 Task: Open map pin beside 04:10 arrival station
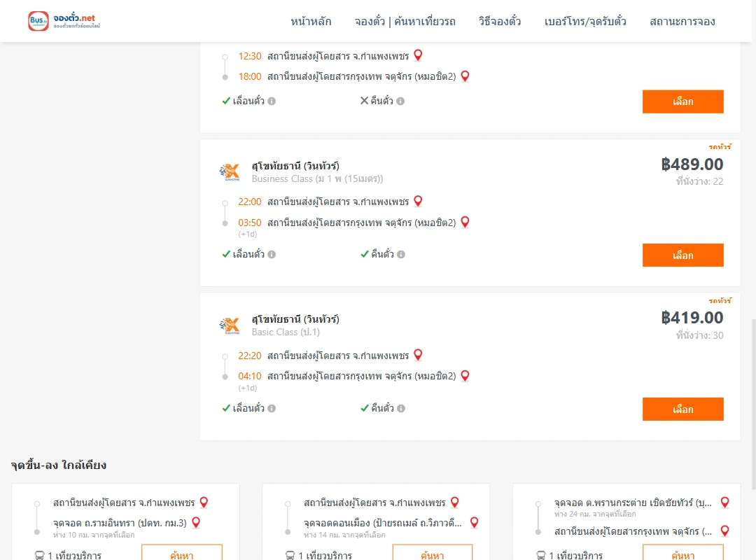click(x=465, y=376)
